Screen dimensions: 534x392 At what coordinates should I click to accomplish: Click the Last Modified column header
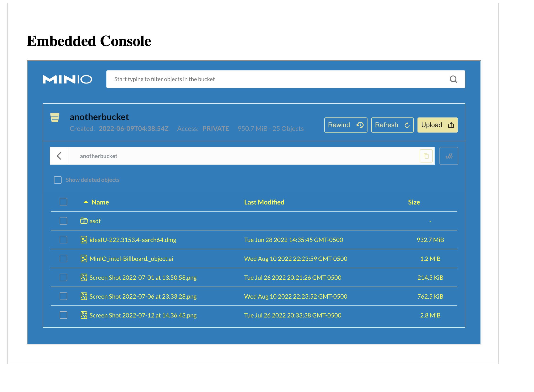264,202
